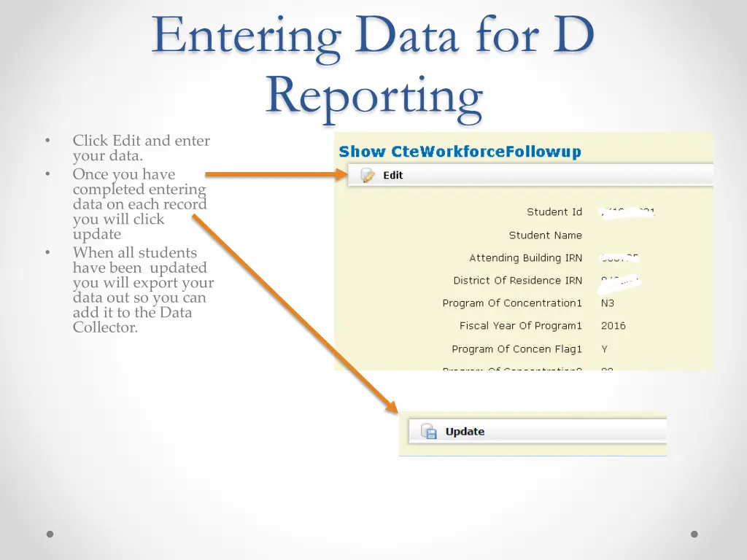Click the Attending Building IRN label
Screen dimensions: 747x560
(x=526, y=258)
